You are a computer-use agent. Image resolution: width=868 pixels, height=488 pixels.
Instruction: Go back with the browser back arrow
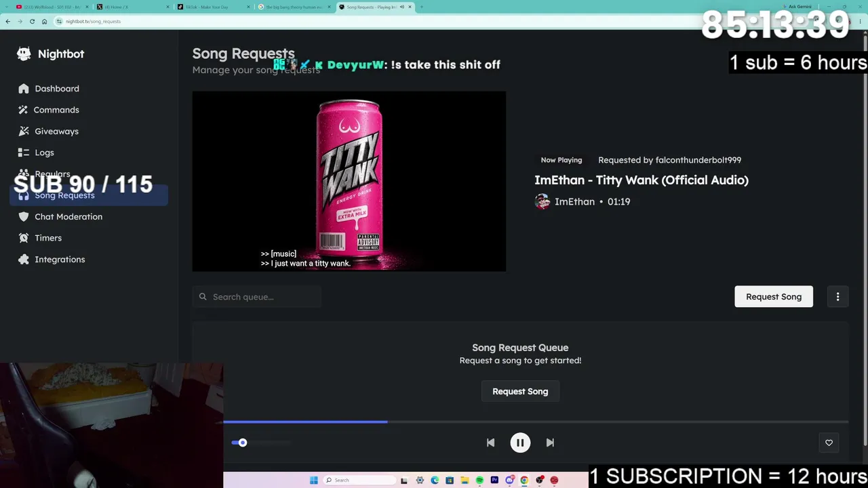7,22
